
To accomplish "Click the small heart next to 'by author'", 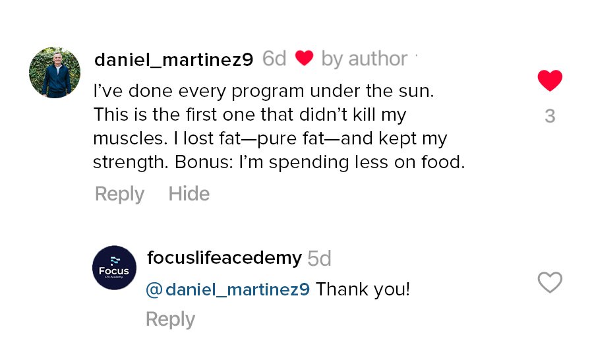I will (x=304, y=59).
